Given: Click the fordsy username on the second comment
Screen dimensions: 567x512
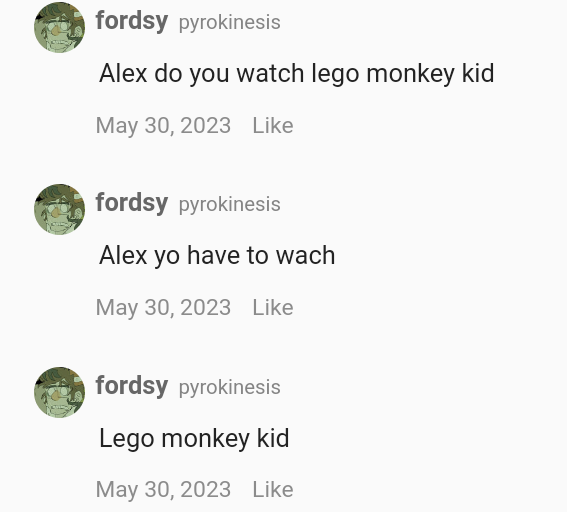Looking at the screenshot, I should [x=132, y=203].
